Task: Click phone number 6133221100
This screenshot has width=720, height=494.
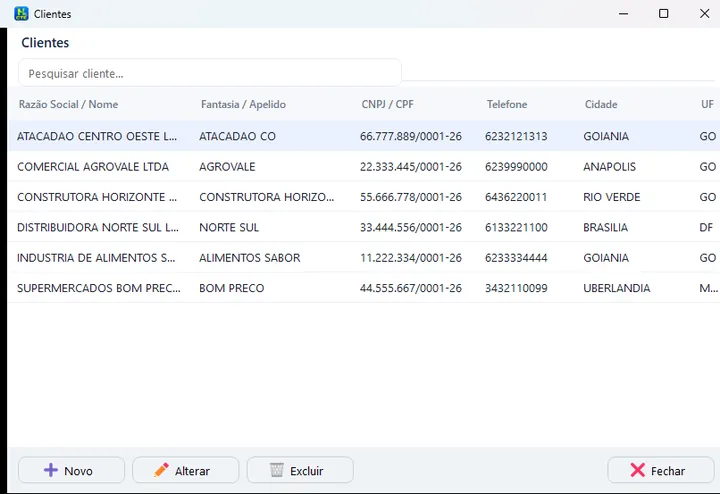Action: [x=516, y=227]
